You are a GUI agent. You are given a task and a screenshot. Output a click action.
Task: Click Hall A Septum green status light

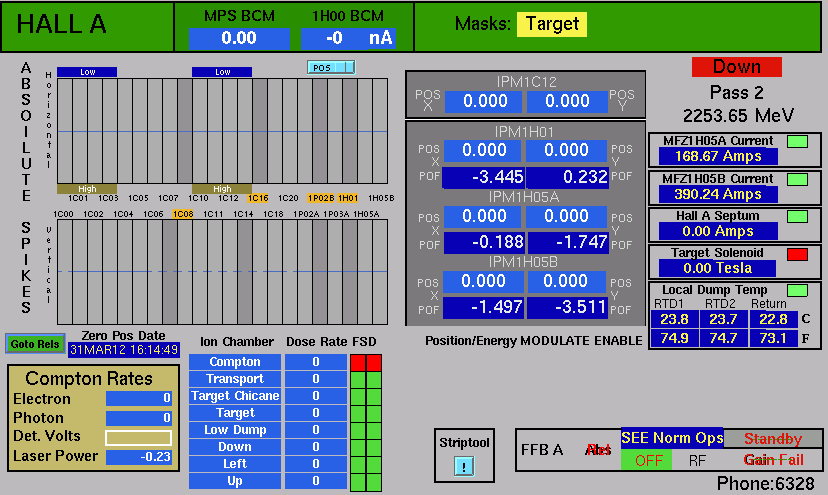point(797,217)
